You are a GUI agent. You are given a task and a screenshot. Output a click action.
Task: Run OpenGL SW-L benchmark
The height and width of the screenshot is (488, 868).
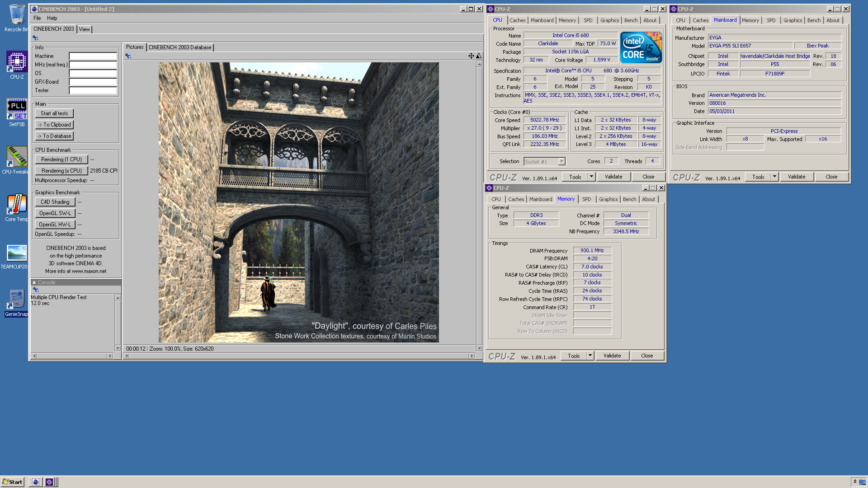pos(55,213)
